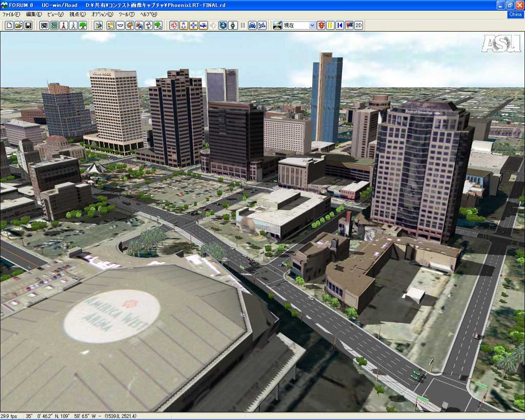The width and height of the screenshot is (525, 420).
Task: Toggle the red traffic light icon
Action: pos(321,26)
